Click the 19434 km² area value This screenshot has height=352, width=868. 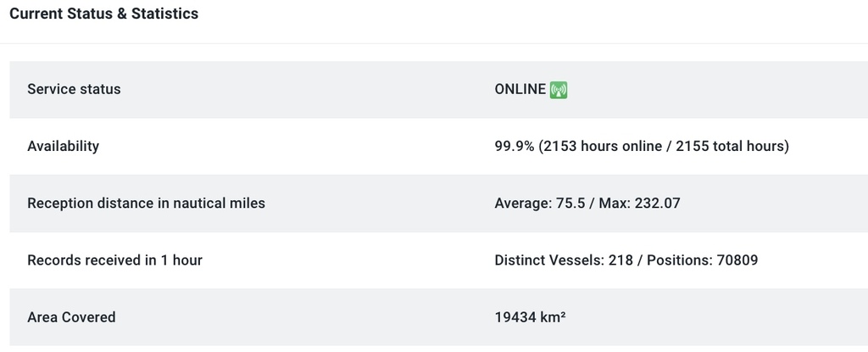[x=530, y=317]
